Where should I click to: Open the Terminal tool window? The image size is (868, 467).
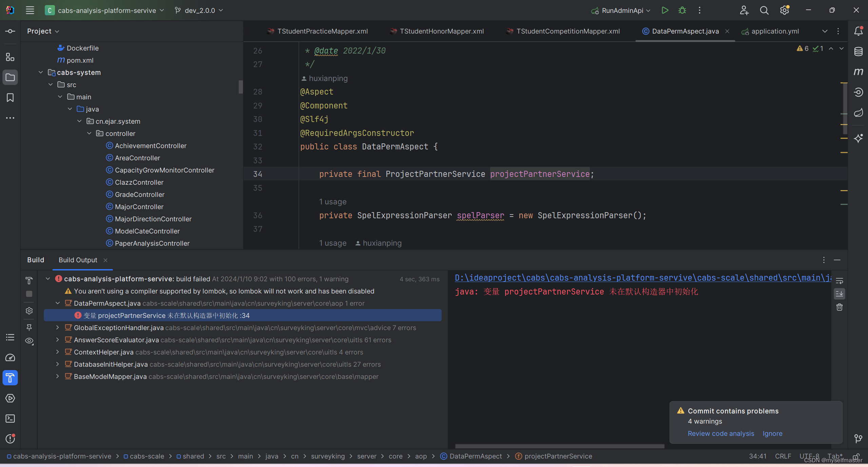[10, 419]
